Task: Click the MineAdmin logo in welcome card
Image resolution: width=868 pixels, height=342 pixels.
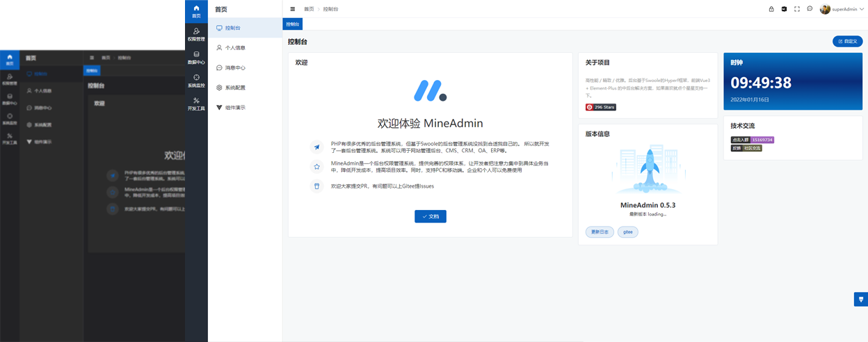Action: coord(431,91)
